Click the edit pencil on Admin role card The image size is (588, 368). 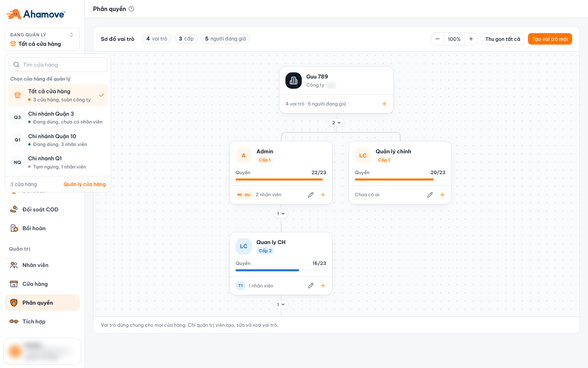311,195
